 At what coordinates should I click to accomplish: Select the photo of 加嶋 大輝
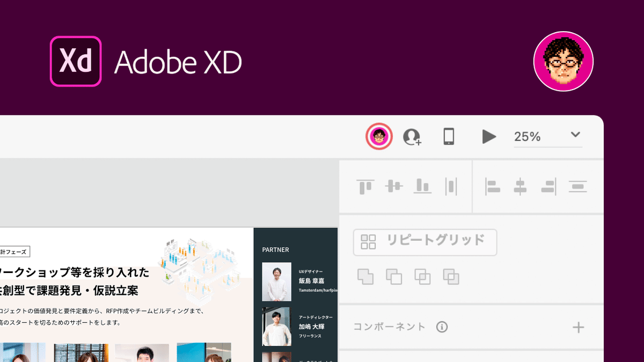(277, 327)
